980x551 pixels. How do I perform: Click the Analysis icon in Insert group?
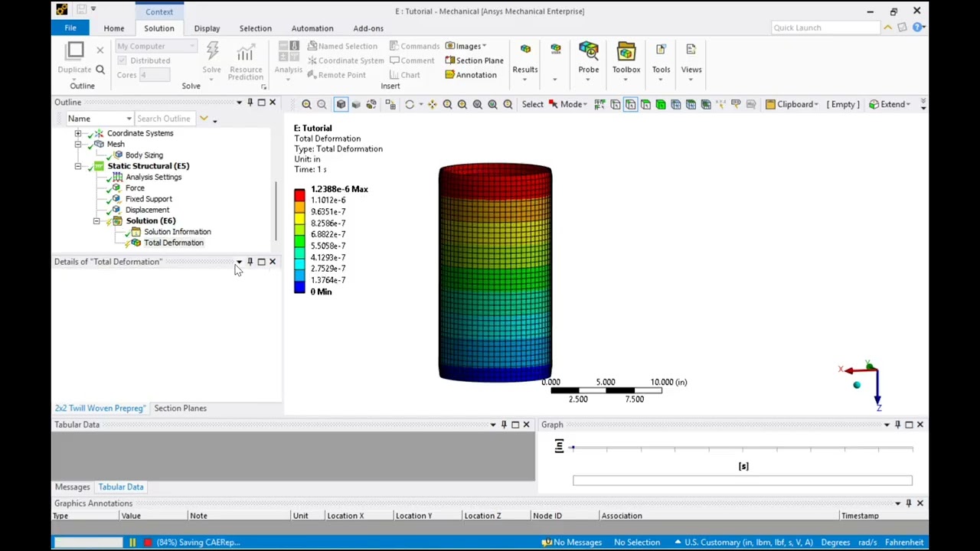[x=289, y=51]
